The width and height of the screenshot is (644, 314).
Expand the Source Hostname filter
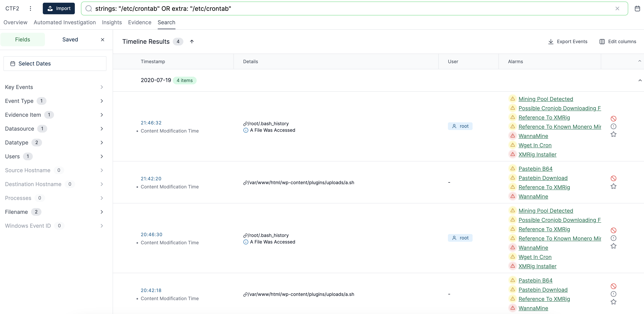click(x=54, y=170)
